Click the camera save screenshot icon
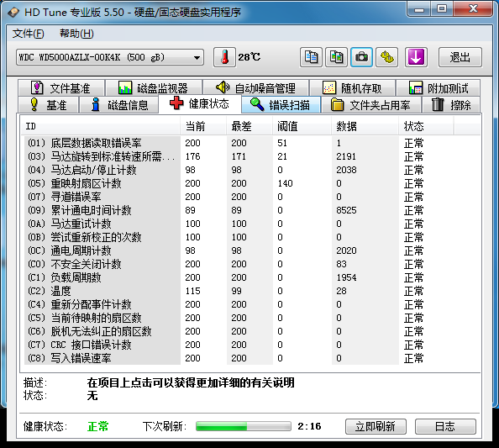The height and width of the screenshot is (448, 499). (x=361, y=57)
